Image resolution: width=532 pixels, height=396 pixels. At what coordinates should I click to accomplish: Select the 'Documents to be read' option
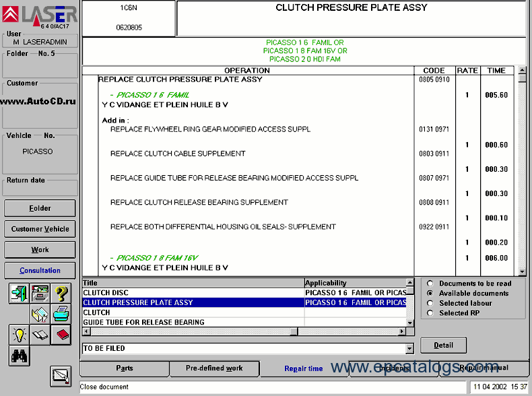coord(430,284)
